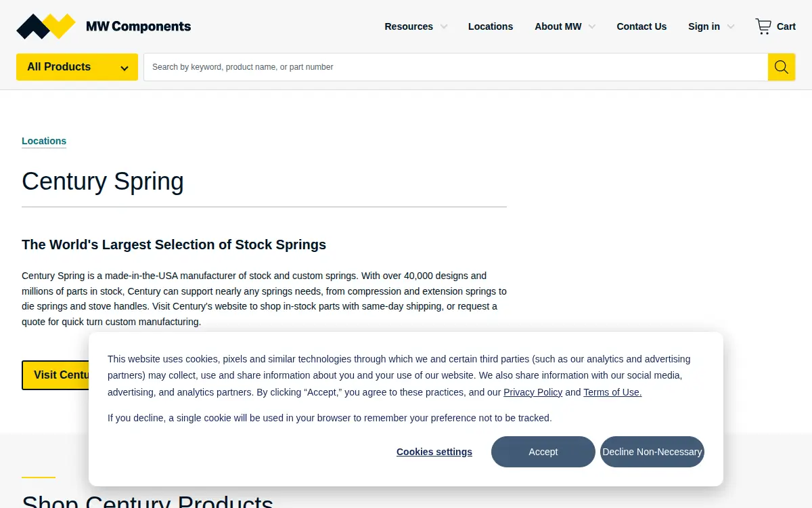Viewport: 812px width, 508px height.
Task: Expand the Resources menu chevron
Action: pos(444,27)
